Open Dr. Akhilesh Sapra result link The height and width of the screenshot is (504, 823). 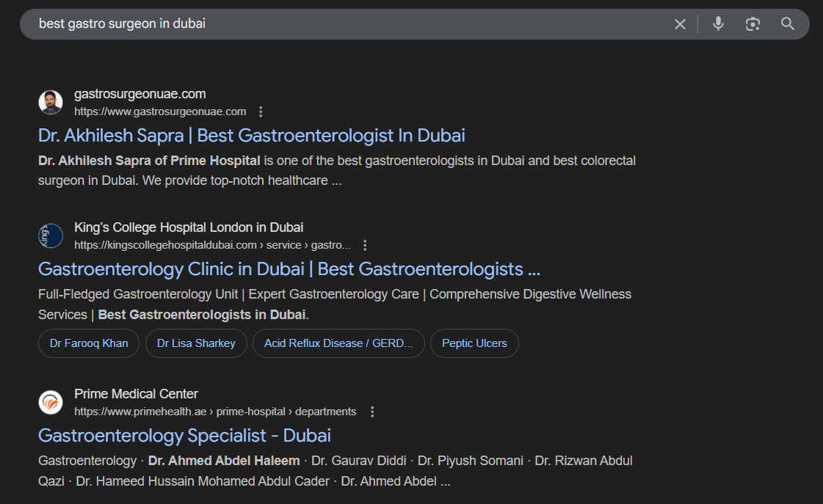point(251,135)
